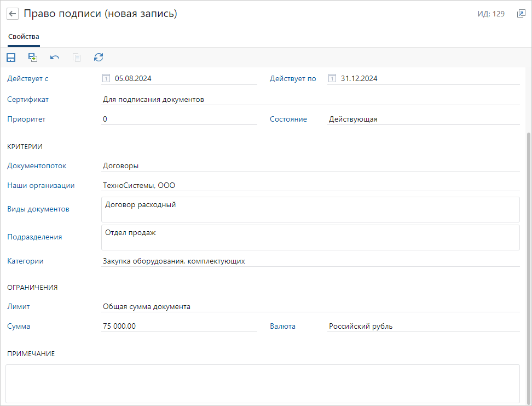Open the Лимит dropdown field
Viewport: 532px width, 406px height.
[310, 307]
